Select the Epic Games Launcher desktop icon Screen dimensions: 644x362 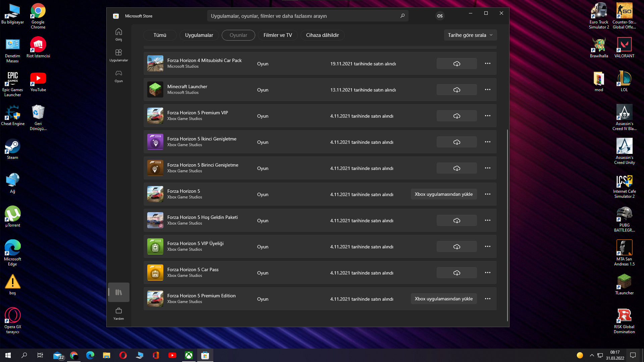[x=12, y=84]
